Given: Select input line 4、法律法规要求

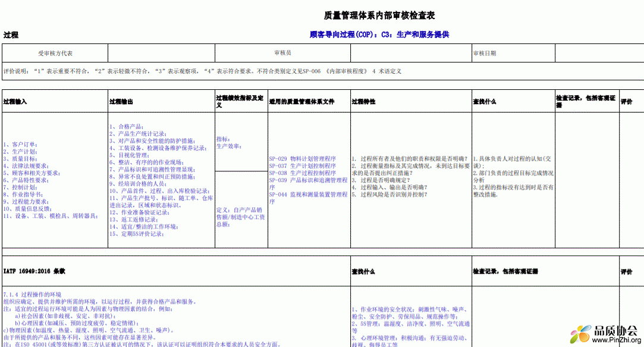Looking at the screenshot, I should pos(26,166).
